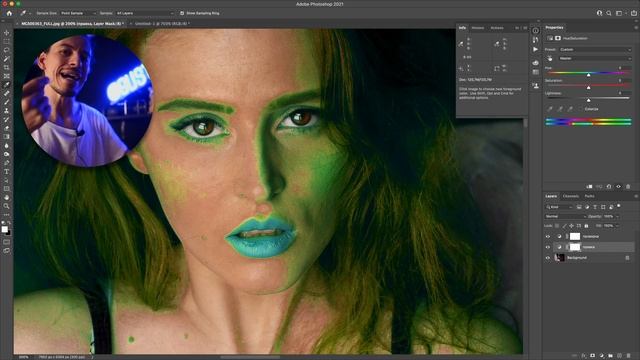Click the selected layer's white mask thumbnail

click(x=575, y=247)
